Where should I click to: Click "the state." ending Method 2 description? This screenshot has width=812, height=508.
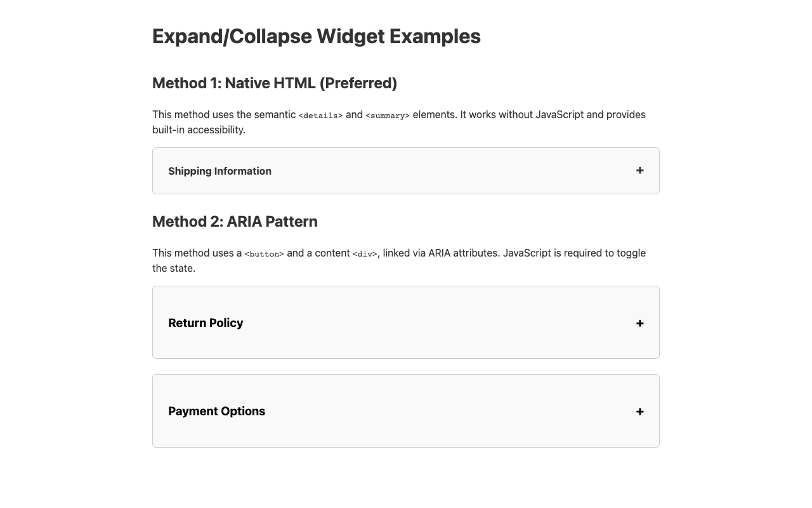click(x=174, y=268)
